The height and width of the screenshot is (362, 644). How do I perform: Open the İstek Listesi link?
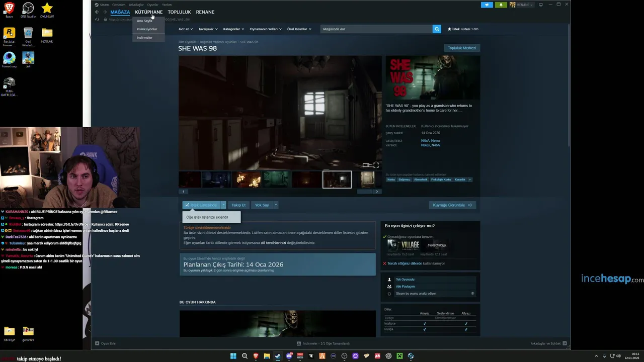463,29
